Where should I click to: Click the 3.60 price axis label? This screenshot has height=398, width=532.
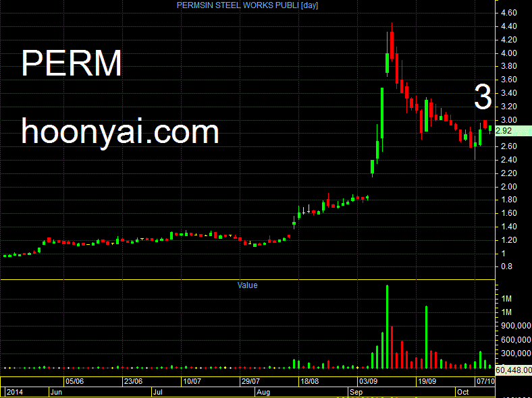[x=508, y=80]
